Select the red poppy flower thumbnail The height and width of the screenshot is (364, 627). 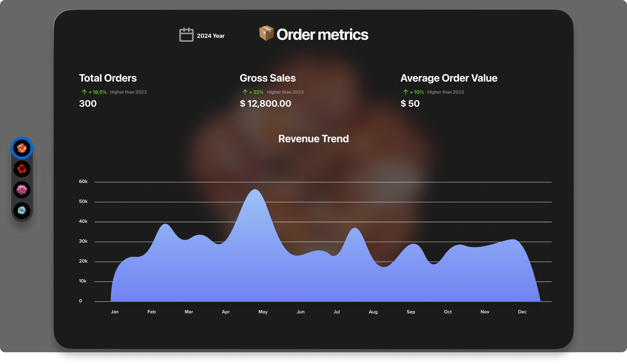pyautogui.click(x=22, y=169)
